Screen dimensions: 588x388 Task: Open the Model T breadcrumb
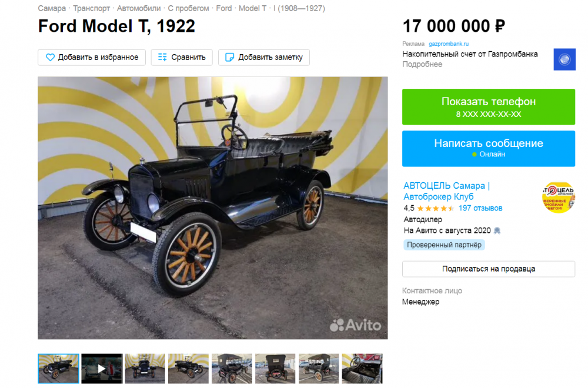[252, 8]
